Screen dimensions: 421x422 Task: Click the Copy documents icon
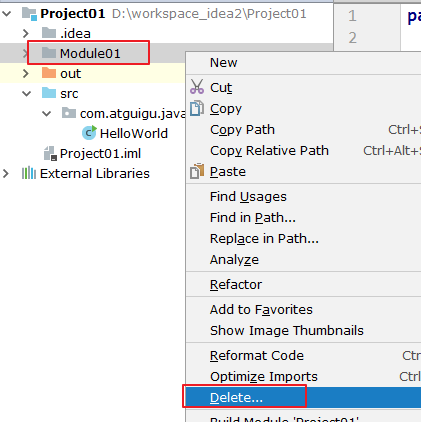tap(197, 108)
